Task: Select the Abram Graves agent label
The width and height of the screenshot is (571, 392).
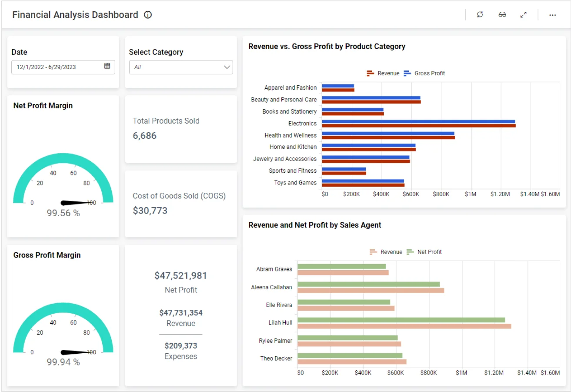Action: (x=274, y=269)
